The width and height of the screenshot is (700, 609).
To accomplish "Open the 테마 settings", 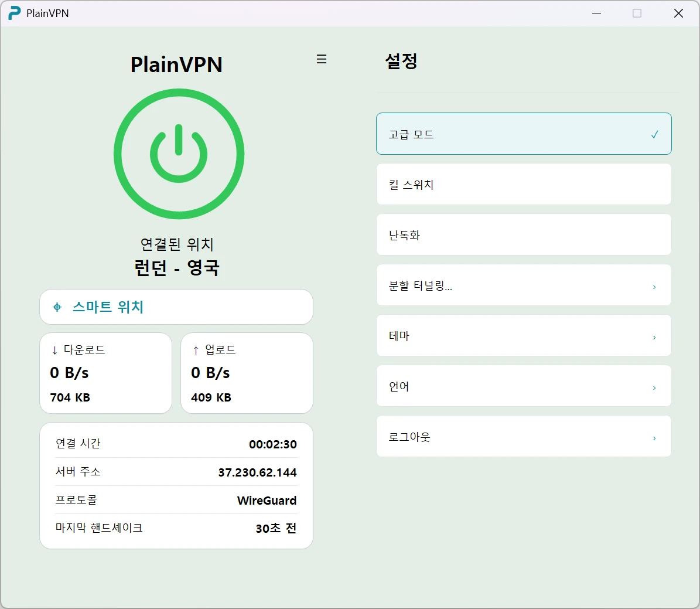I will click(524, 335).
